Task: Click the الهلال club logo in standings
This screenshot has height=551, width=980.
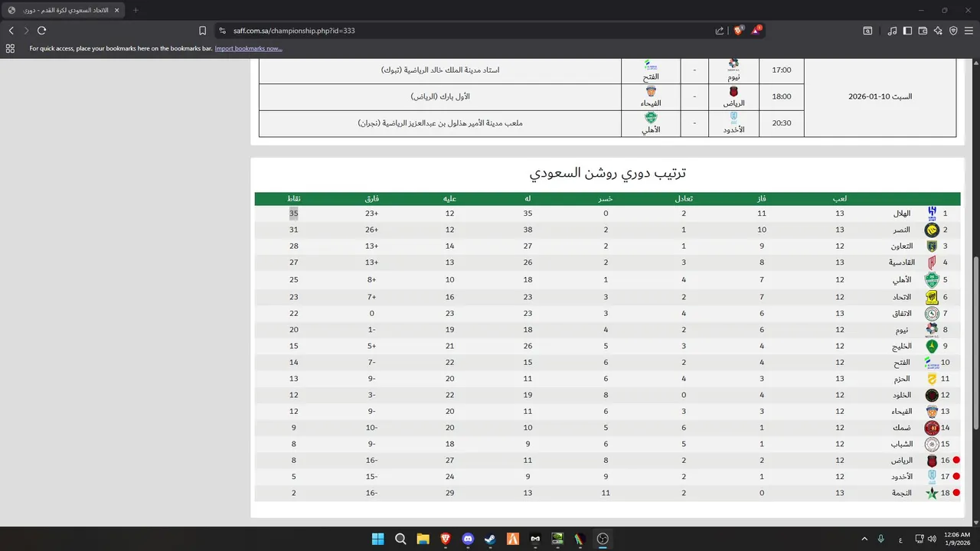Action: click(932, 214)
